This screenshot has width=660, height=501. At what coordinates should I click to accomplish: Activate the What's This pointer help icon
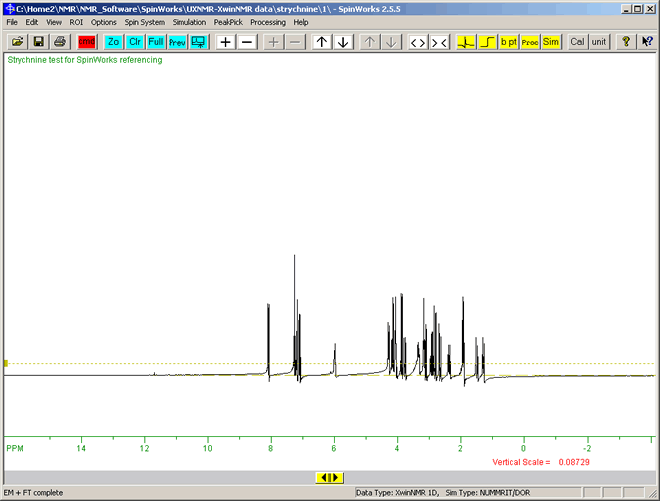pyautogui.click(x=647, y=42)
